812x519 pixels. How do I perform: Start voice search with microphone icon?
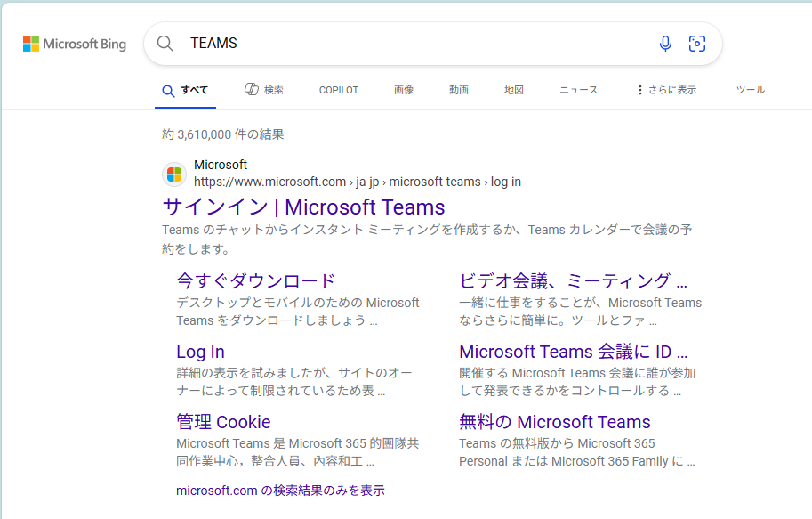coord(665,44)
